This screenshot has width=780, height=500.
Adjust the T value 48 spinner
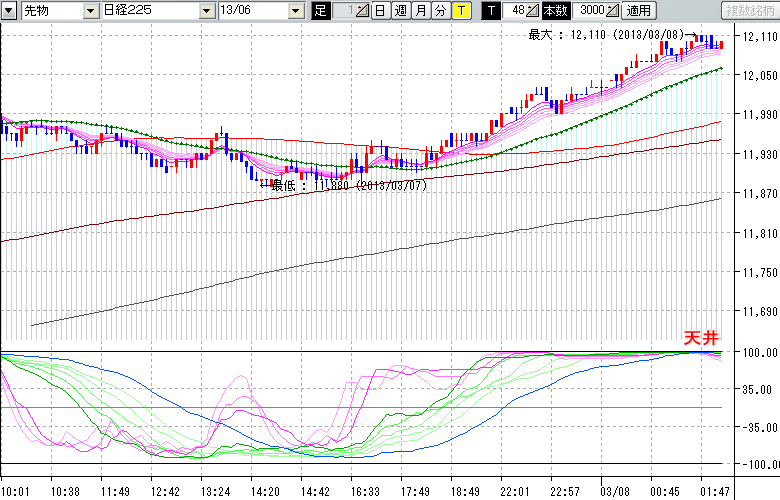coord(533,11)
